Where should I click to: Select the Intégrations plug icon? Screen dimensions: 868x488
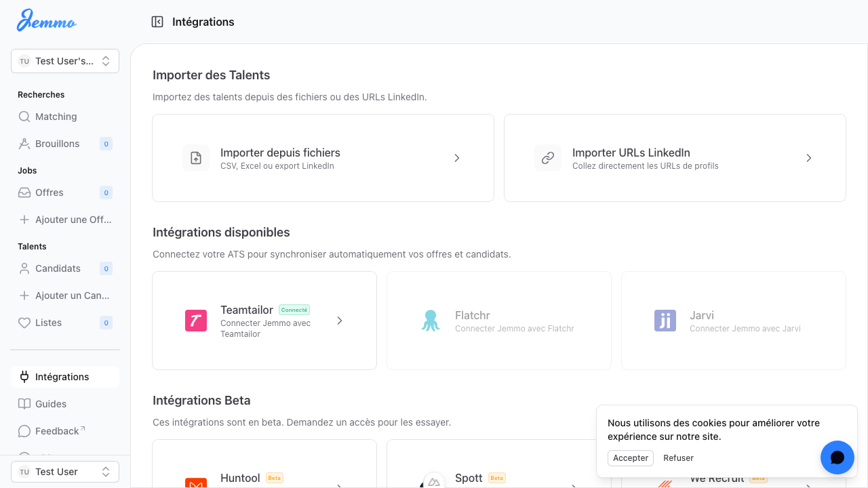tap(23, 376)
